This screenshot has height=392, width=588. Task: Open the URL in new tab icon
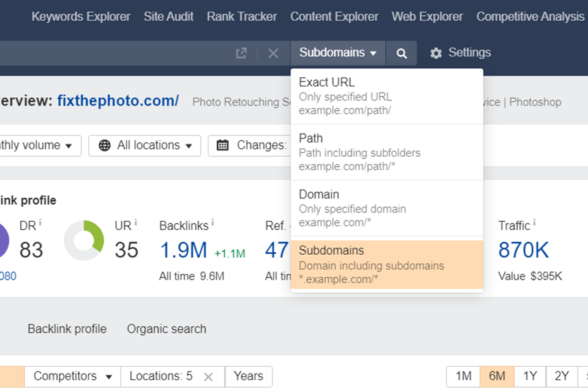tap(241, 53)
